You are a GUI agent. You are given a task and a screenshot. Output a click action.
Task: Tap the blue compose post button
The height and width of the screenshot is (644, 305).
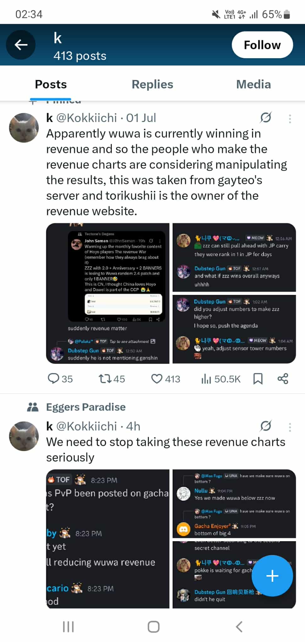(x=272, y=576)
